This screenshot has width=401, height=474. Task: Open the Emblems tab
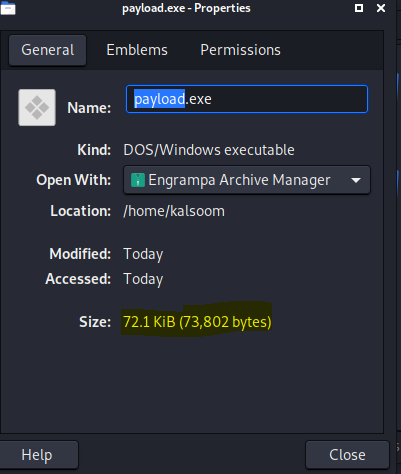[x=137, y=50]
